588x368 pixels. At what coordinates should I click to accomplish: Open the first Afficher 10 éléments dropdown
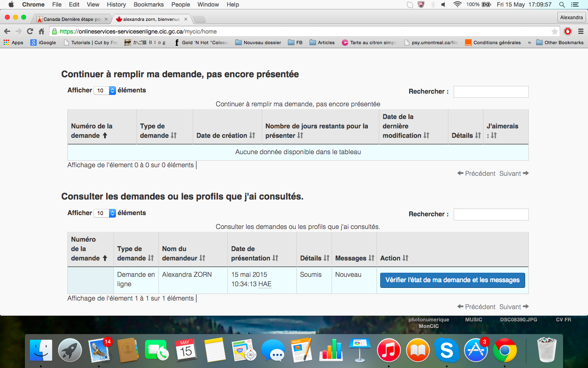[105, 90]
